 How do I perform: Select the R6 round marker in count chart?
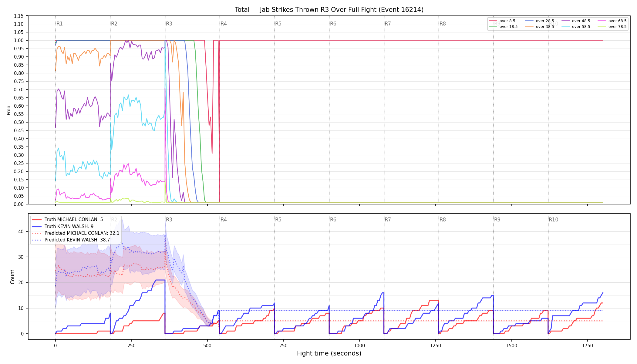[333, 220]
